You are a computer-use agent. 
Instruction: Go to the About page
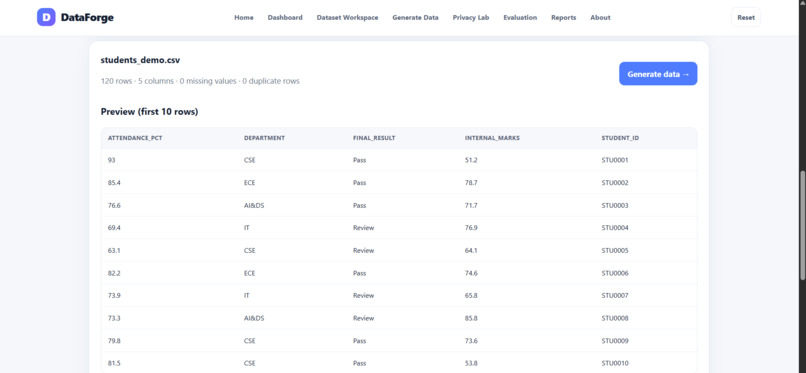pyautogui.click(x=600, y=17)
